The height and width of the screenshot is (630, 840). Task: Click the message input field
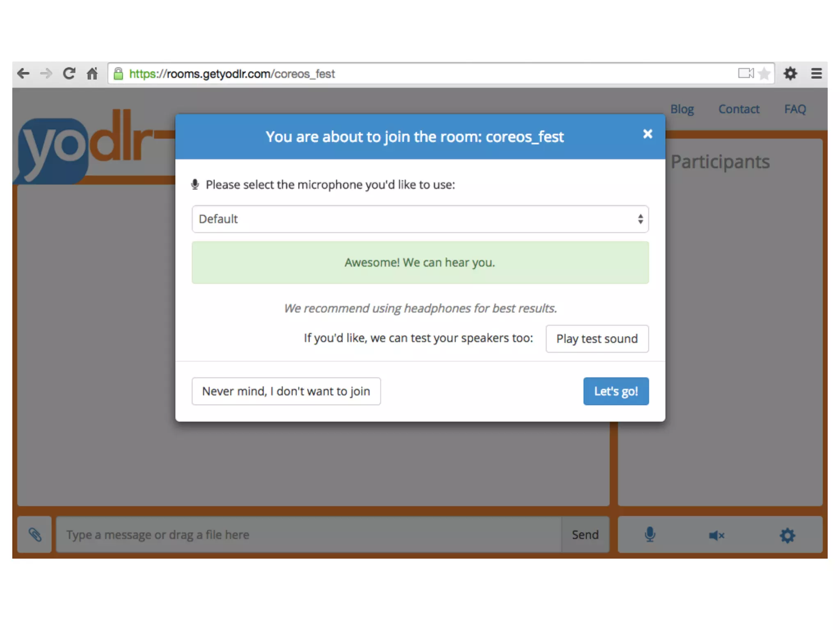pyautogui.click(x=308, y=534)
